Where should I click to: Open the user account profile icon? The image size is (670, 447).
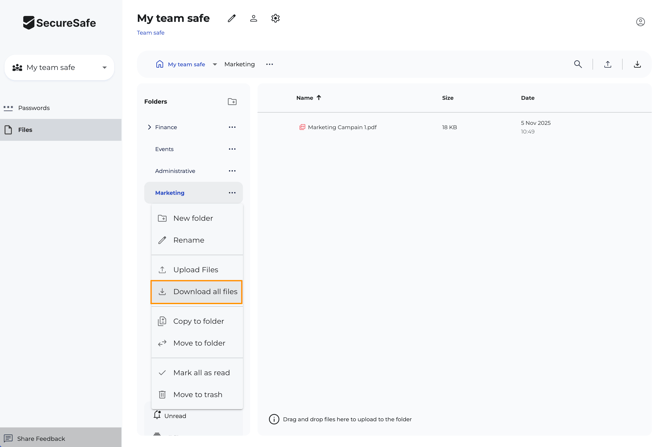(x=640, y=21)
